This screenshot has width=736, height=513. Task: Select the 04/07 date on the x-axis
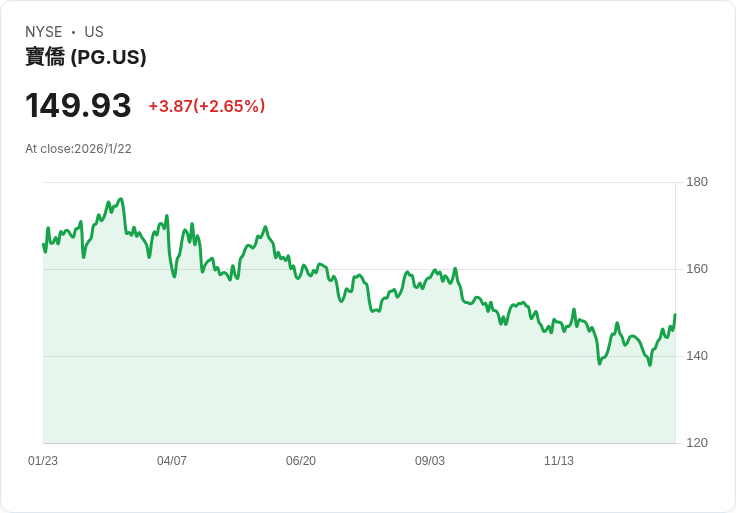click(x=172, y=461)
